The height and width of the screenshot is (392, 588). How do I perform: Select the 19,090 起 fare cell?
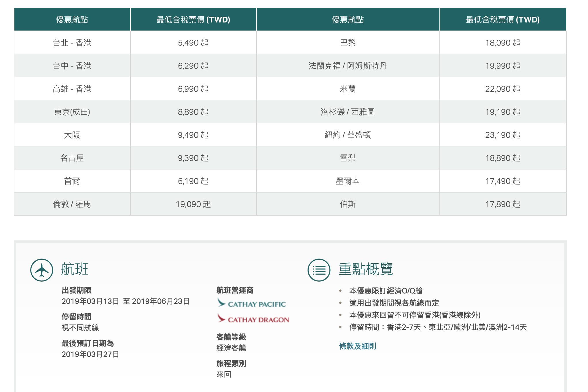(193, 204)
